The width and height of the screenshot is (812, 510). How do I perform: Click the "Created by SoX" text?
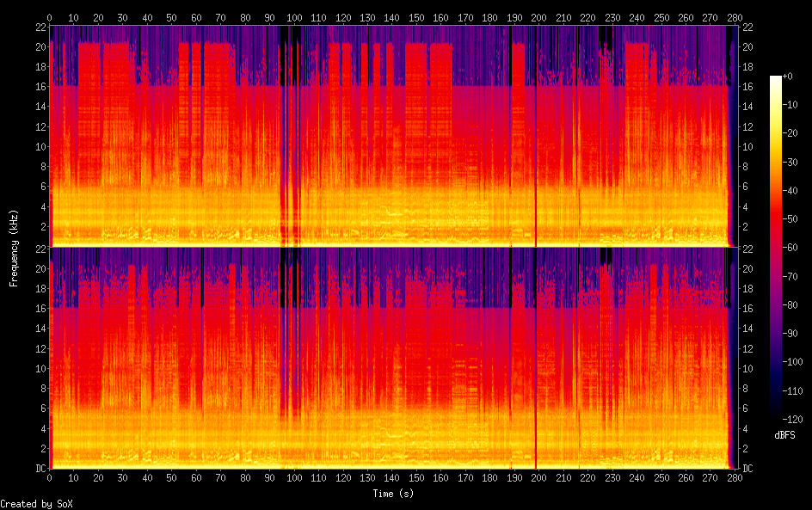tap(36, 504)
